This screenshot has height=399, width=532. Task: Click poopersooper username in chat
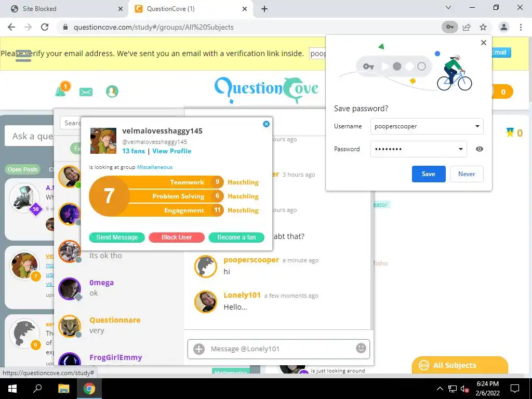[251, 260]
